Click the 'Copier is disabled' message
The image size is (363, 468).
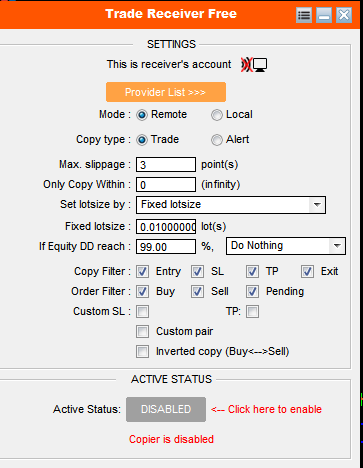pos(171,439)
